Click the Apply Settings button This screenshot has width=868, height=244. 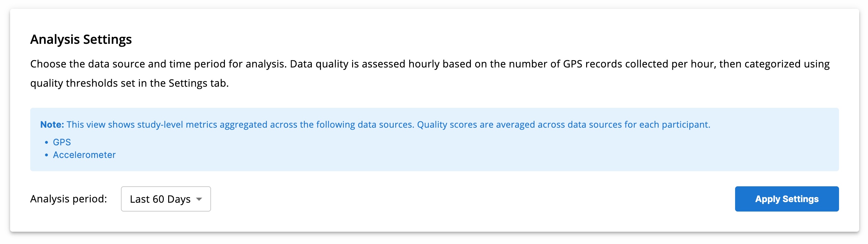point(786,199)
